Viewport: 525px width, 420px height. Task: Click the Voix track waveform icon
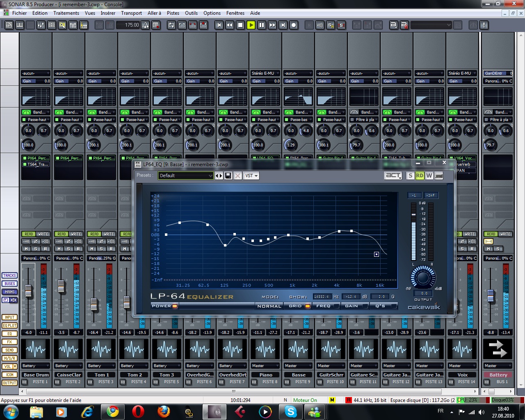pos(462,350)
